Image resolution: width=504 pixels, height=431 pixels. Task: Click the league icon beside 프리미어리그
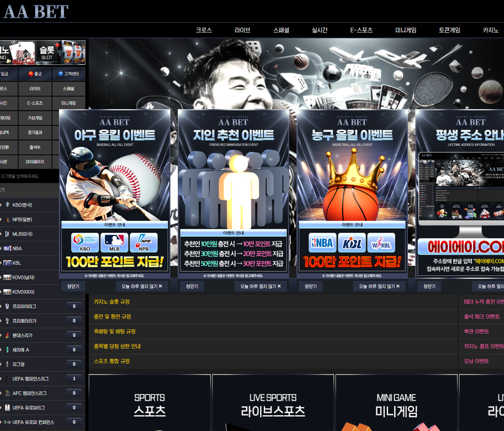pyautogui.click(x=7, y=307)
